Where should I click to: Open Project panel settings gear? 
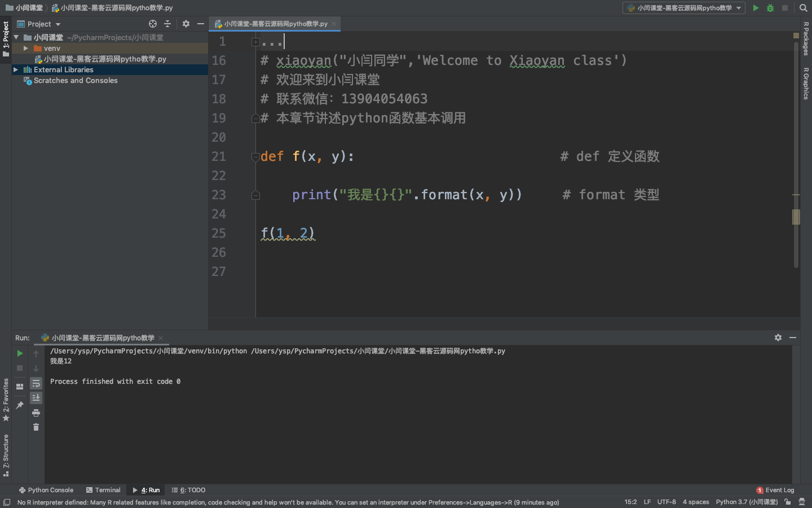(186, 24)
